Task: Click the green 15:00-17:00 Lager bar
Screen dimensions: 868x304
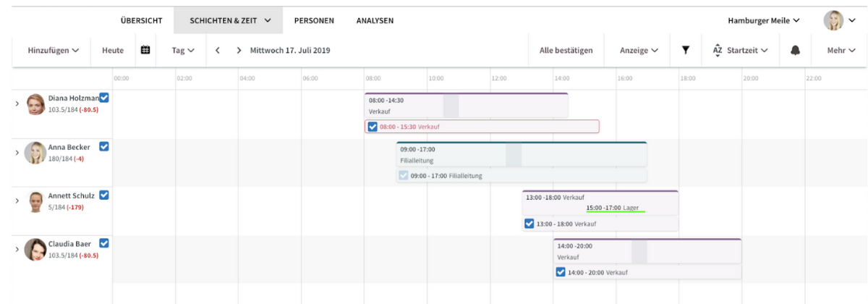Action: pos(615,208)
